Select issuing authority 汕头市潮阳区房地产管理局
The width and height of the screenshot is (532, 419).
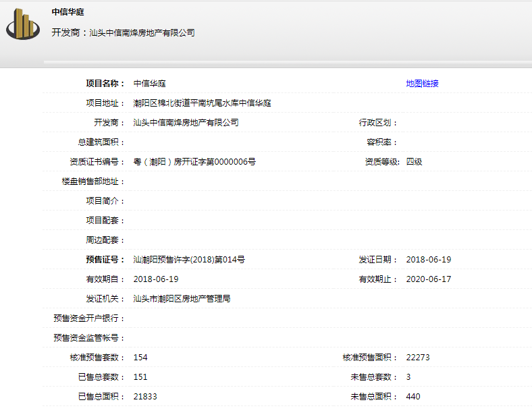(182, 299)
